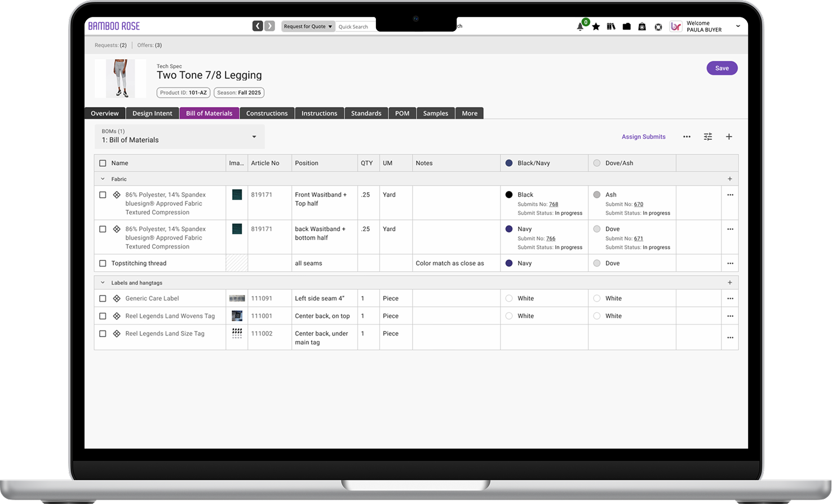Check the Front Waistband fabric row checkbox
The image size is (832, 504).
103,194
